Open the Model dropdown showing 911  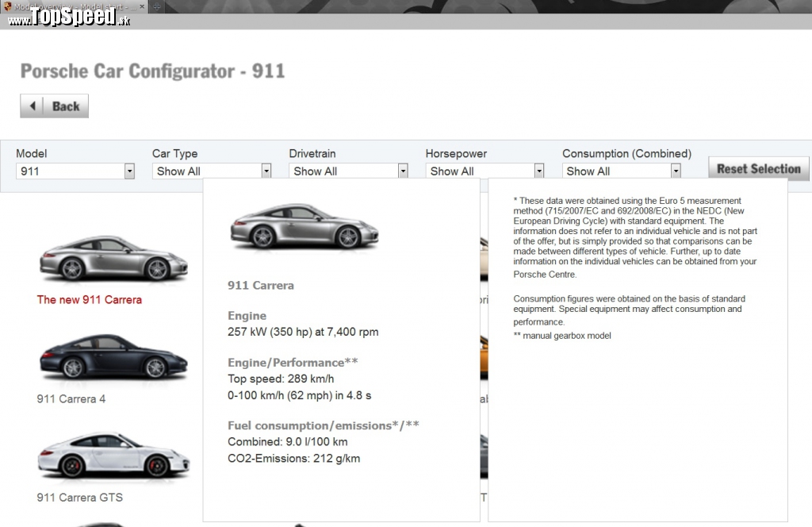pos(75,171)
